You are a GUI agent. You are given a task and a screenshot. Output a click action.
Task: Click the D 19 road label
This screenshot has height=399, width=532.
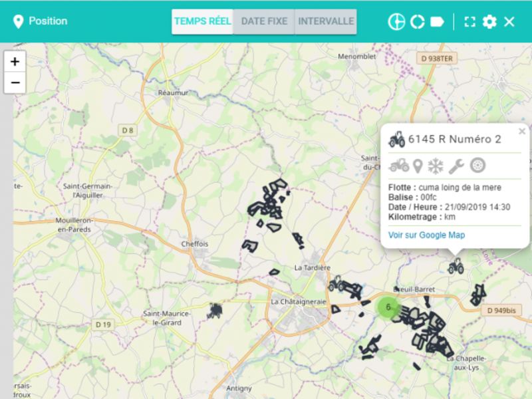click(x=103, y=325)
